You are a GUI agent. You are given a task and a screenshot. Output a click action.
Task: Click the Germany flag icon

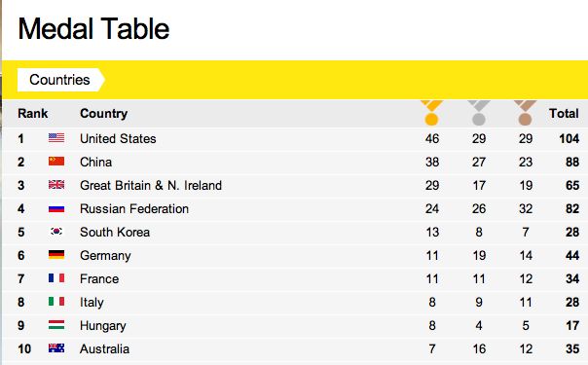56,255
